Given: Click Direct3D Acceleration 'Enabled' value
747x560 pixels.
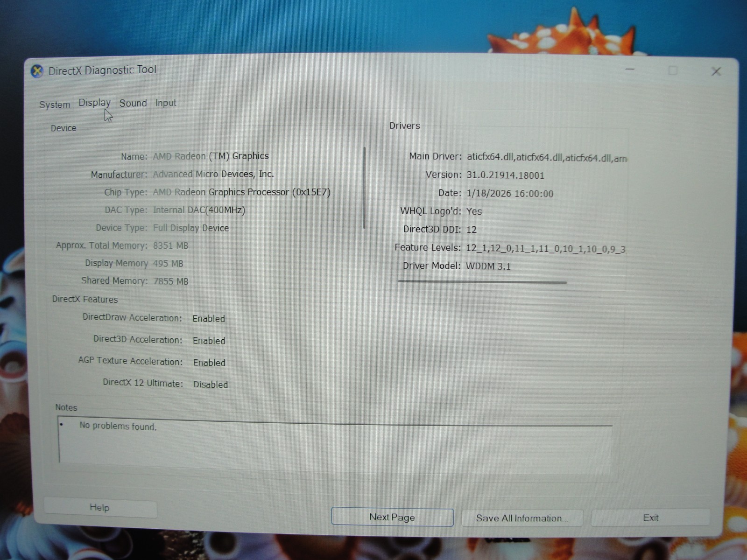Looking at the screenshot, I should tap(209, 341).
